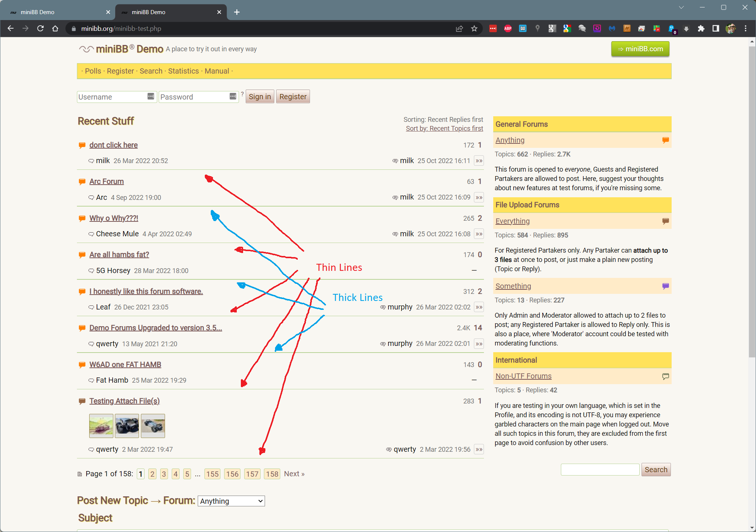Click the address bar URL

(121, 29)
